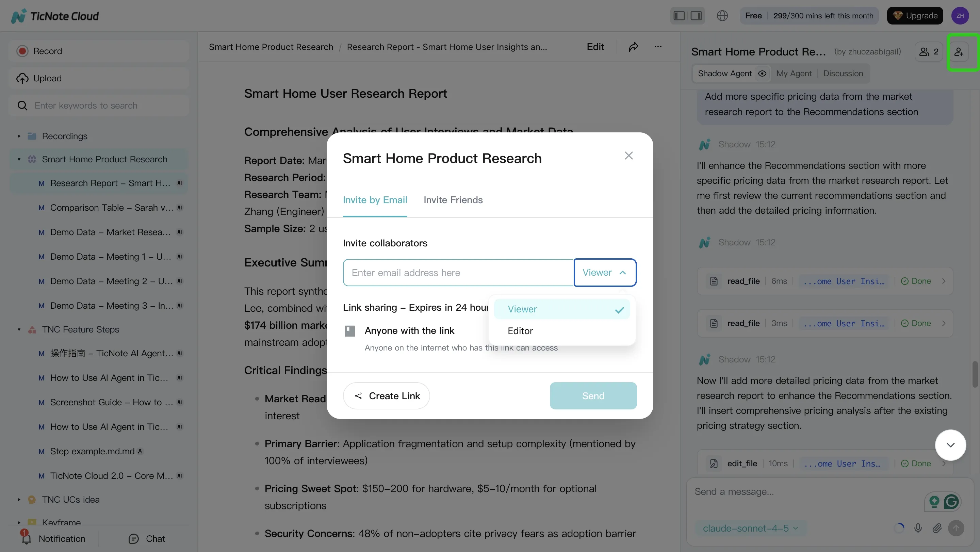This screenshot has width=980, height=552.
Task: Collapse the Smart Home Product Research folder
Action: [x=19, y=159]
